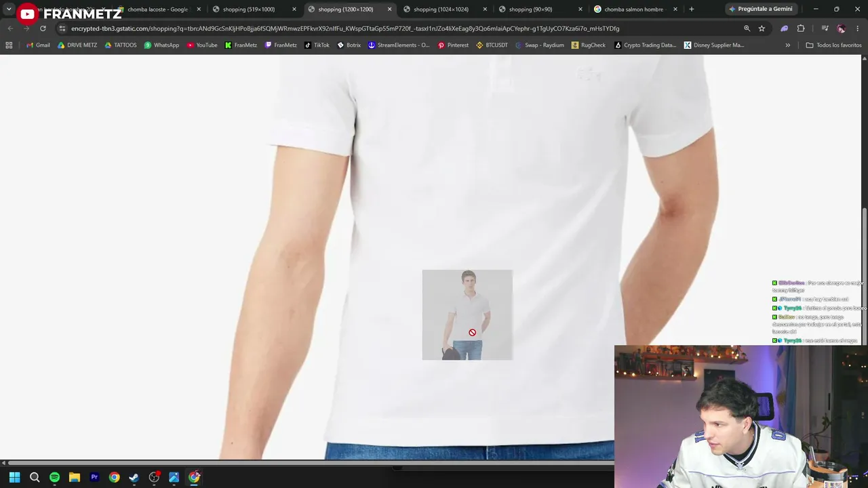Open the Chrome extensions puzzle icon
This screenshot has height=488, width=868.
(801, 28)
